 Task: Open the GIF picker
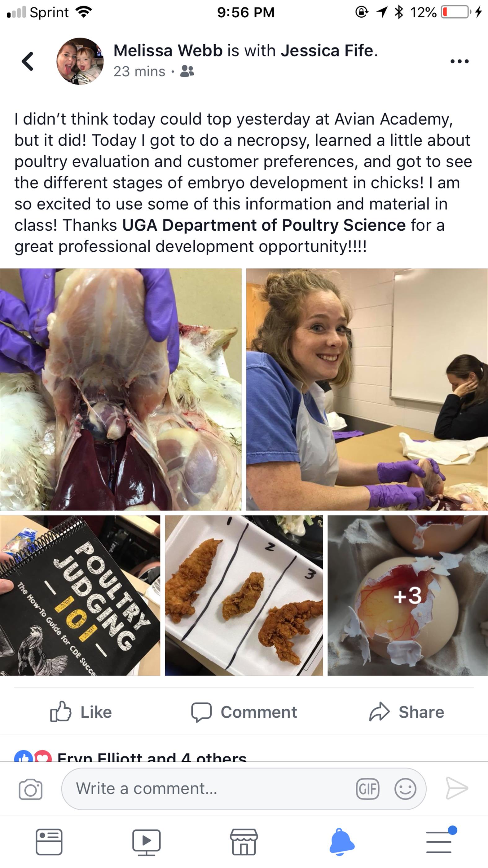click(x=367, y=789)
